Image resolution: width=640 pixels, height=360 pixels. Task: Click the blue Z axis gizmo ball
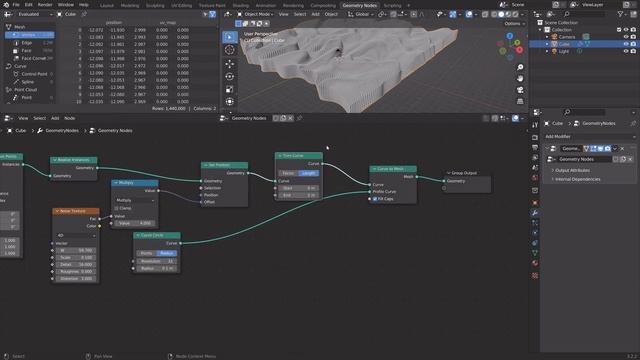click(510, 36)
